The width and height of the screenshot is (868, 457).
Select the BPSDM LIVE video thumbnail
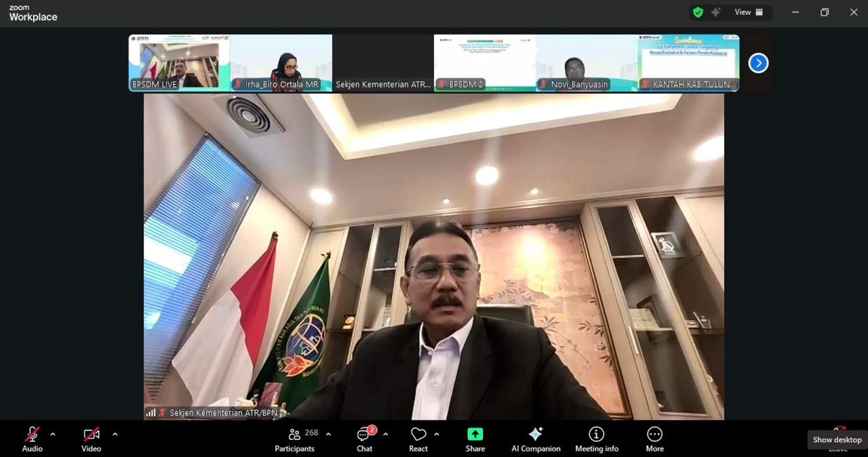[180, 62]
